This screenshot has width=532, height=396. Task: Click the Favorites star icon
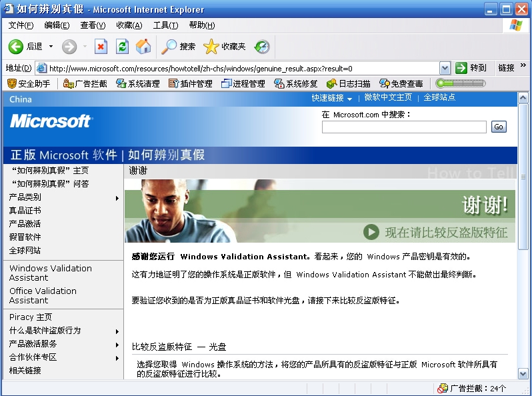(211, 47)
